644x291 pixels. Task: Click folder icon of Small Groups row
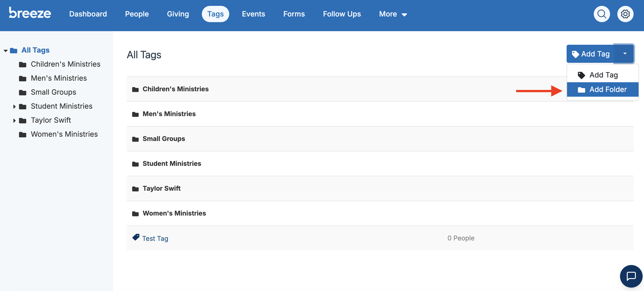tap(135, 139)
